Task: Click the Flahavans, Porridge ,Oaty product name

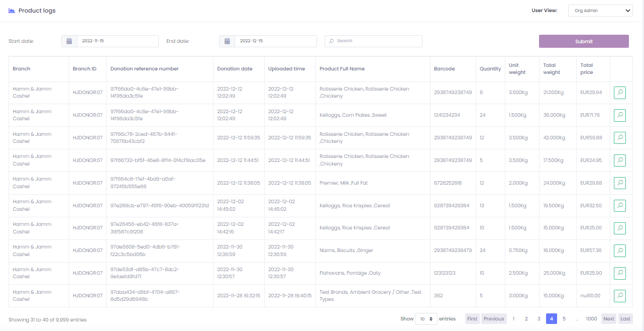Action: pyautogui.click(x=350, y=273)
